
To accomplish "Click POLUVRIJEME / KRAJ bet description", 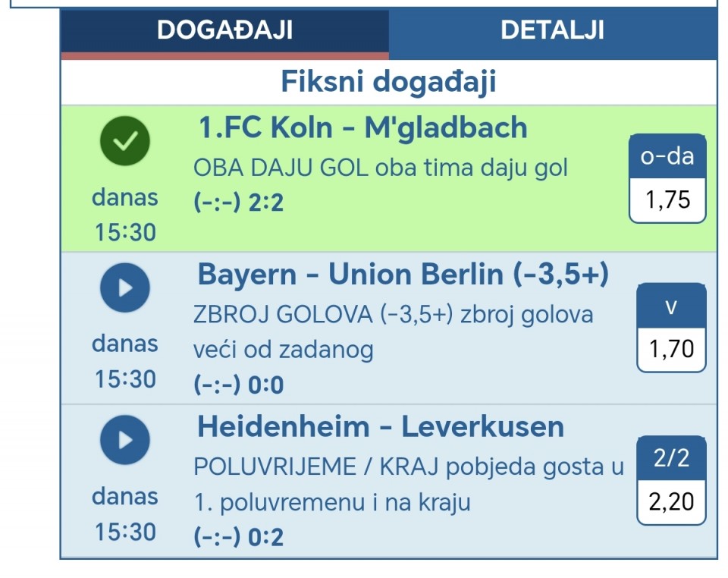I will tap(408, 484).
